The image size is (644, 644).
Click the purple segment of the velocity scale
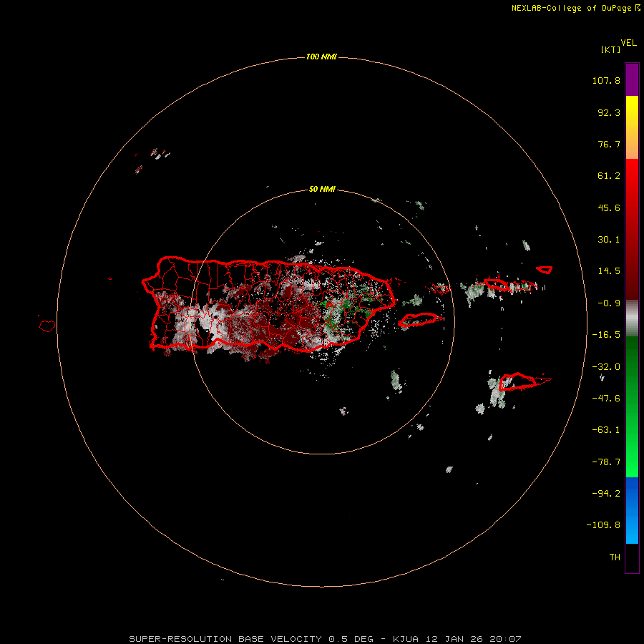[632, 79]
